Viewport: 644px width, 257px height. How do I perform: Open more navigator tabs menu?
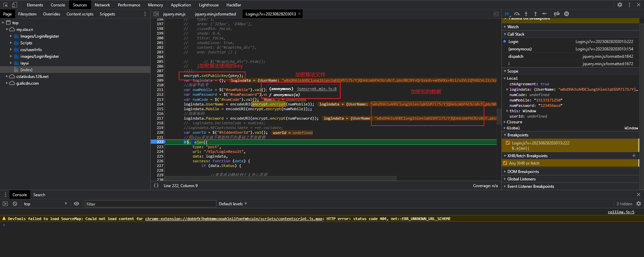click(x=145, y=14)
